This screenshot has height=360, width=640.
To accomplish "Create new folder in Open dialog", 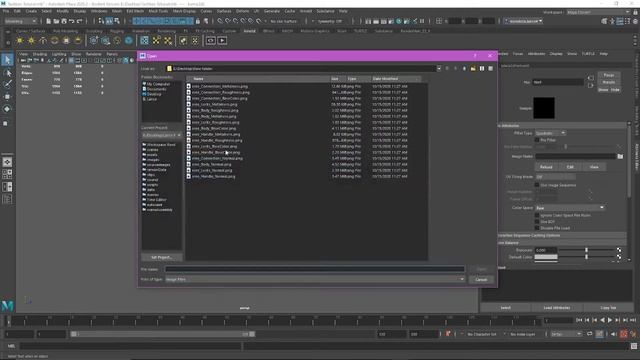I will tap(473, 69).
